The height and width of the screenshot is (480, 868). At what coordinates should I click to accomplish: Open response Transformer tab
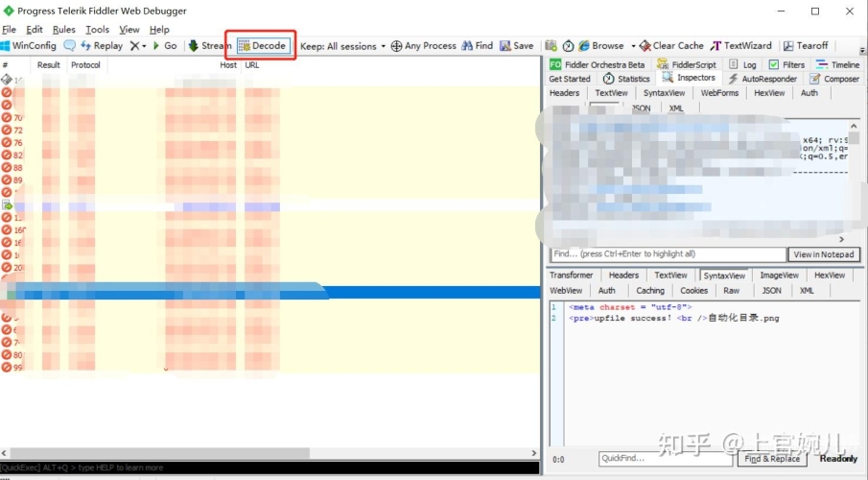coord(571,275)
